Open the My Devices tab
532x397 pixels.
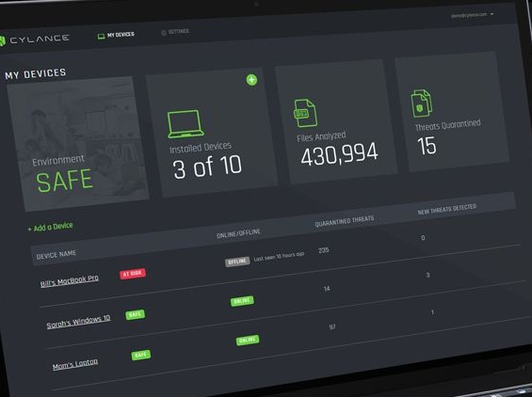pos(116,35)
